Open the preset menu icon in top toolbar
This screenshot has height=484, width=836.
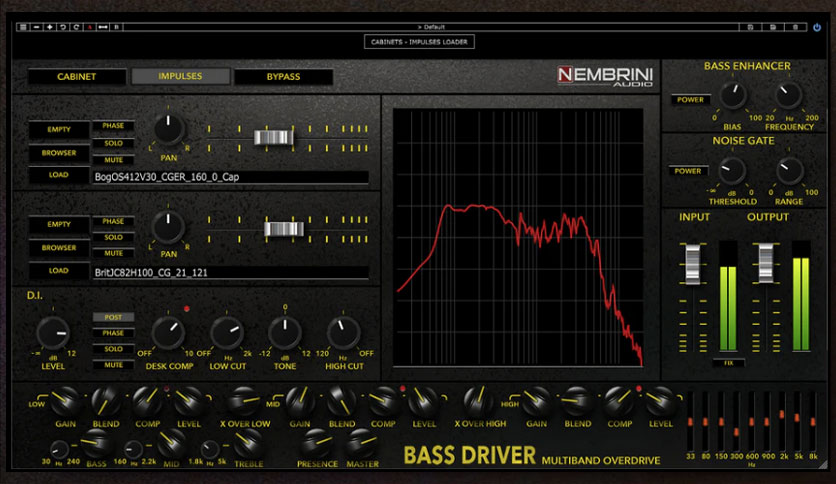tap(23, 27)
